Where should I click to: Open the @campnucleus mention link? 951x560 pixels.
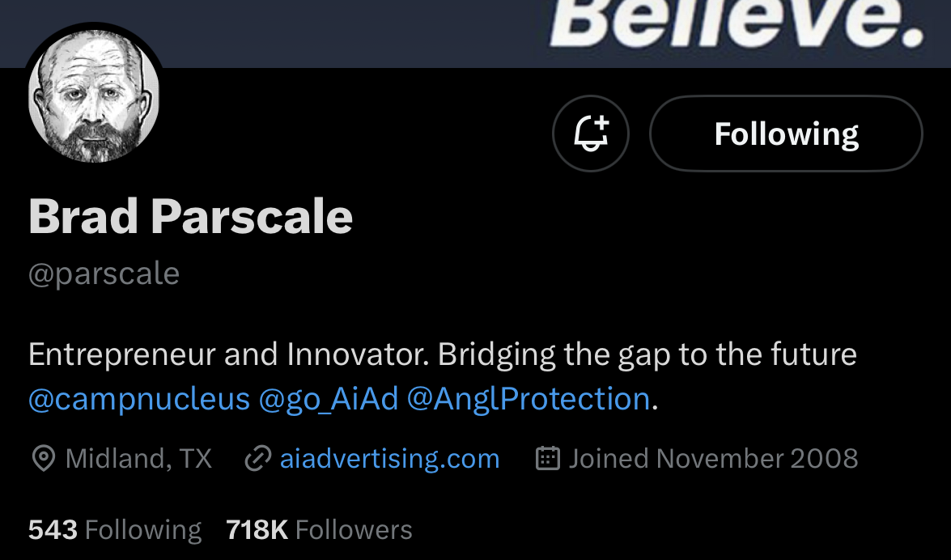point(139,399)
